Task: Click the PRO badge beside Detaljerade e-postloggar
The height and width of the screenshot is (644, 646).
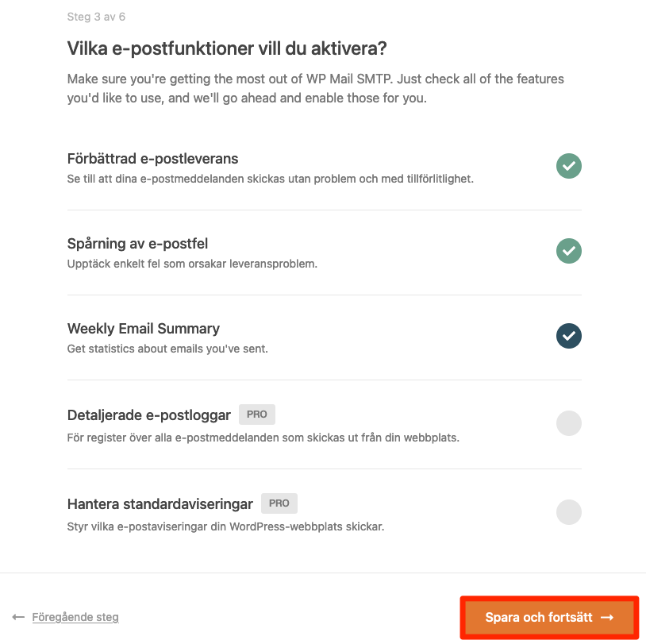Action: pos(256,415)
